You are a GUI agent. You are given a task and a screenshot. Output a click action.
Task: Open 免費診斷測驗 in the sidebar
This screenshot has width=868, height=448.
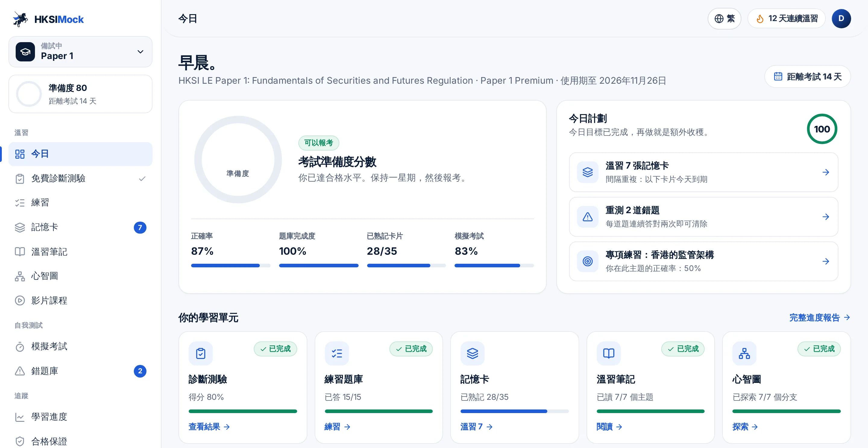(80, 179)
